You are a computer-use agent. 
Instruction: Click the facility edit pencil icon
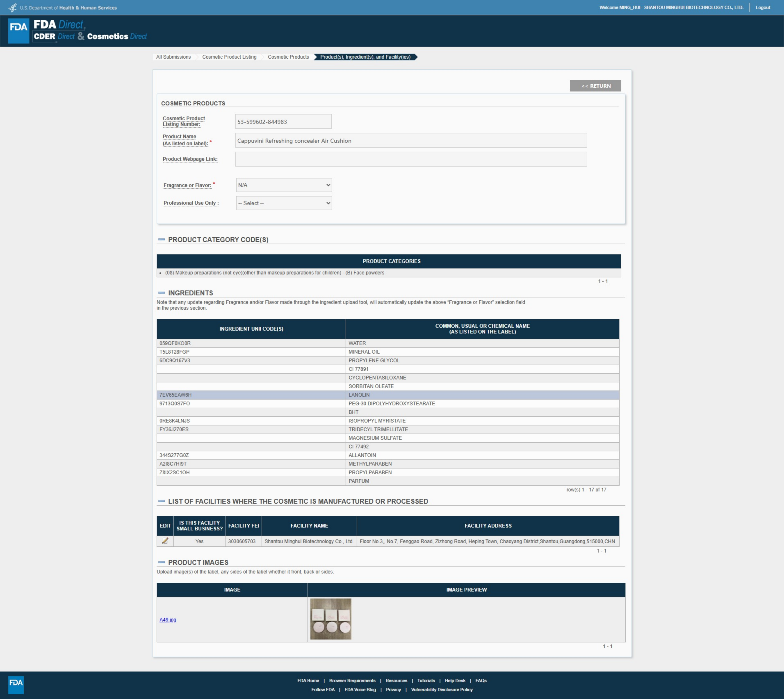click(x=165, y=541)
